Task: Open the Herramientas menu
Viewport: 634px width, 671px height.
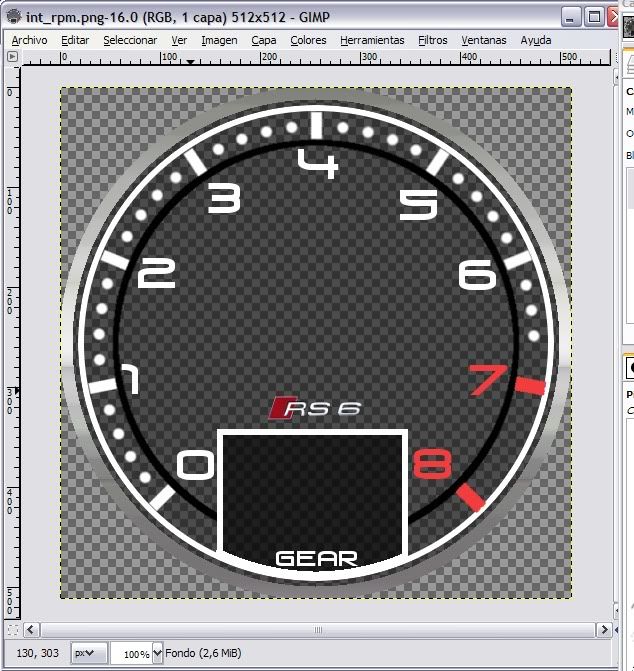Action: [372, 40]
